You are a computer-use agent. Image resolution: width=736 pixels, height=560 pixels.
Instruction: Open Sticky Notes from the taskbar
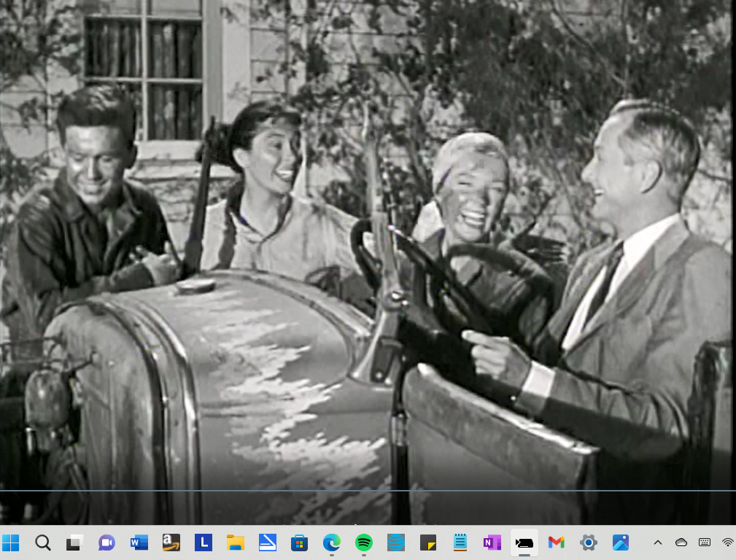coord(428,542)
